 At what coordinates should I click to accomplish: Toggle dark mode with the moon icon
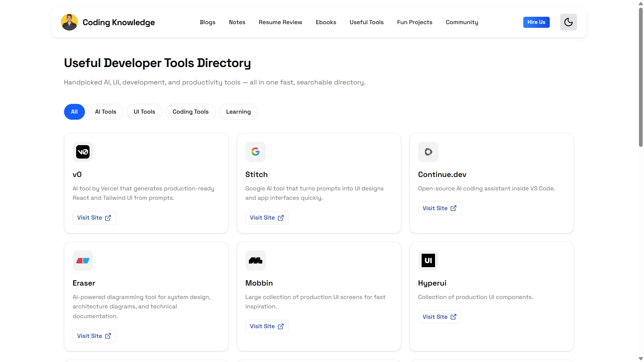pyautogui.click(x=568, y=22)
